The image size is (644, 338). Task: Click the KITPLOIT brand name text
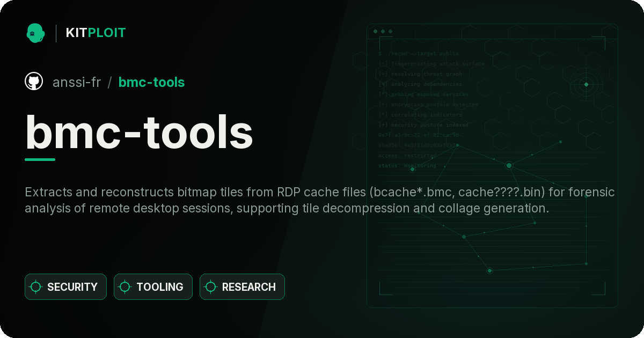[96, 33]
